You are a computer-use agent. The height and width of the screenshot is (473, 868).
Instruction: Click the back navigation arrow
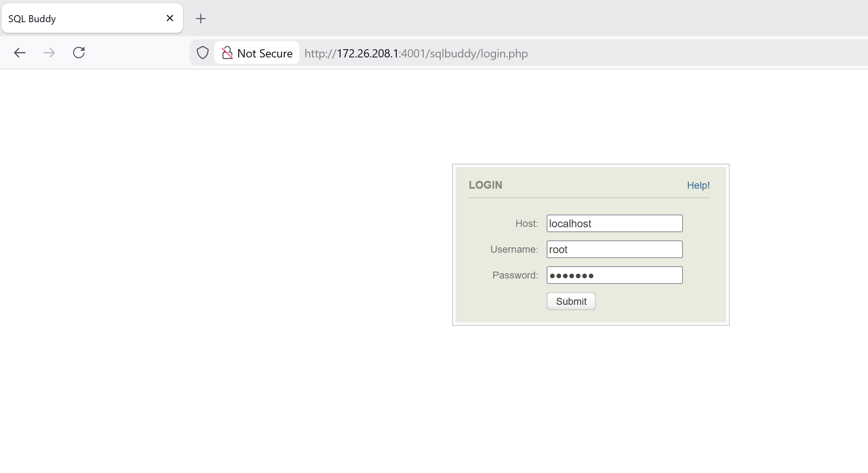point(20,53)
